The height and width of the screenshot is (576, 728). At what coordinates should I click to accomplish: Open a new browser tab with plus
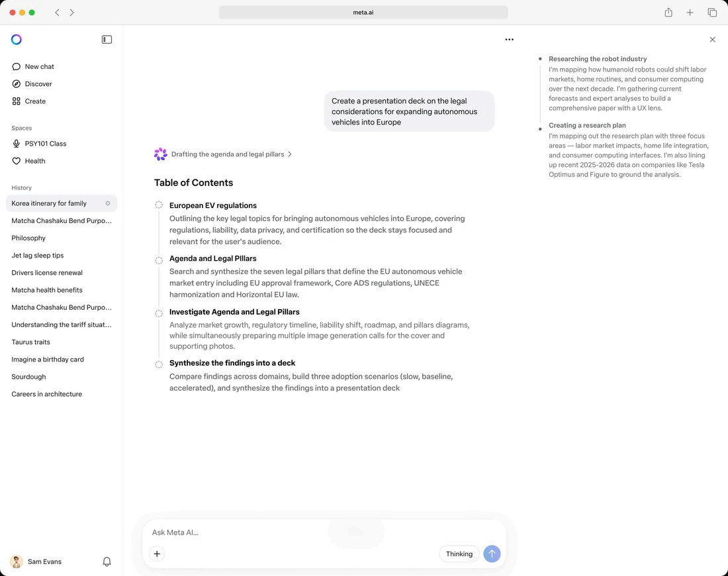click(x=690, y=13)
